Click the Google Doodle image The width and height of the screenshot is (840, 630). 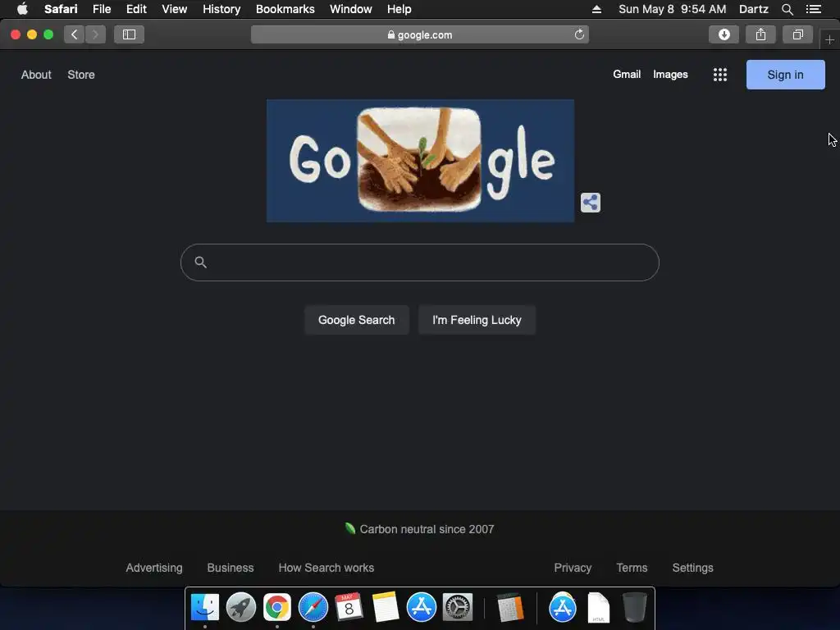pos(421,161)
